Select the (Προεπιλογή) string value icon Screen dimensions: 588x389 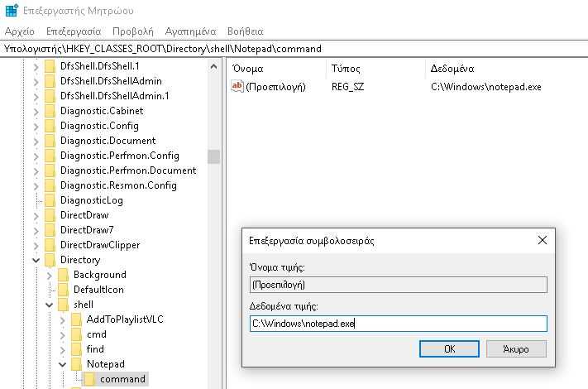tap(237, 86)
